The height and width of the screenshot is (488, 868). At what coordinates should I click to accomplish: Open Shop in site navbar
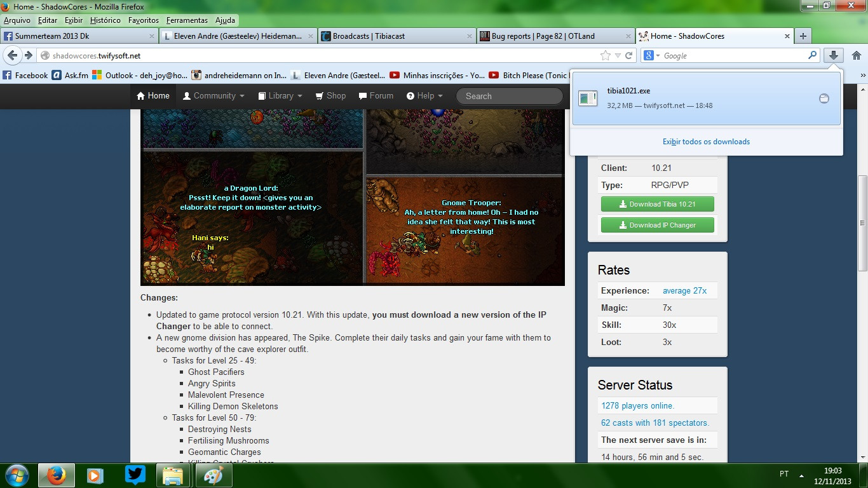coord(330,96)
